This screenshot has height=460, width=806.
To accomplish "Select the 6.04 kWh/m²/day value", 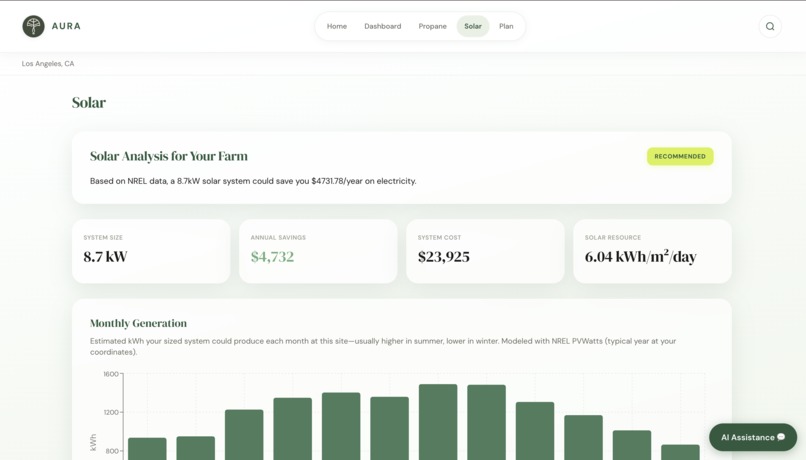I will coord(640,256).
